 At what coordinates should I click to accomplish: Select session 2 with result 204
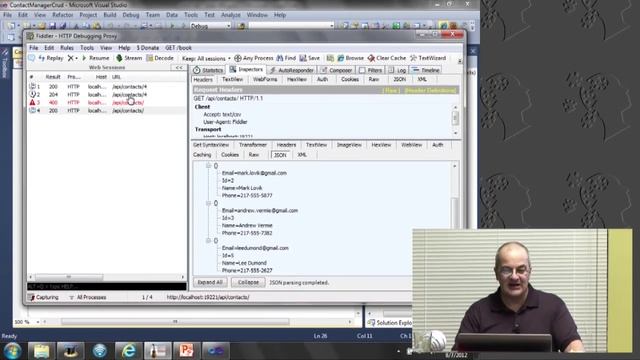click(x=107, y=95)
